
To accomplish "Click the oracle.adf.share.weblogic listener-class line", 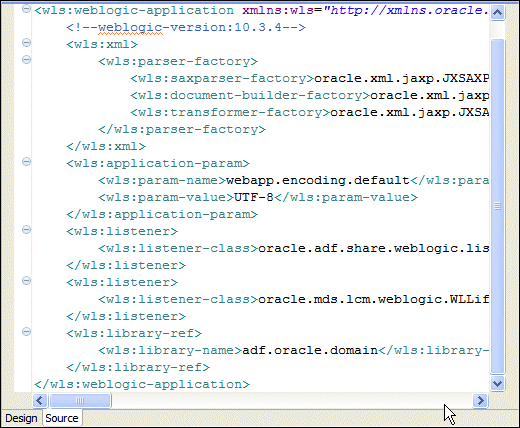I will pyautogui.click(x=294, y=248).
